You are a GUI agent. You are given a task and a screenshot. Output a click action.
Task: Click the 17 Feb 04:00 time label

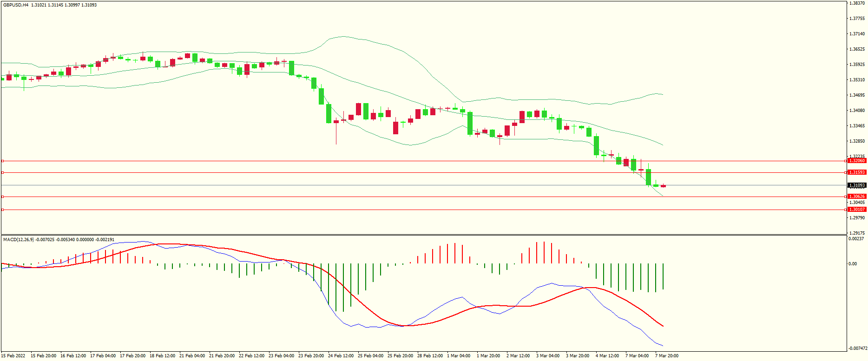tap(103, 356)
